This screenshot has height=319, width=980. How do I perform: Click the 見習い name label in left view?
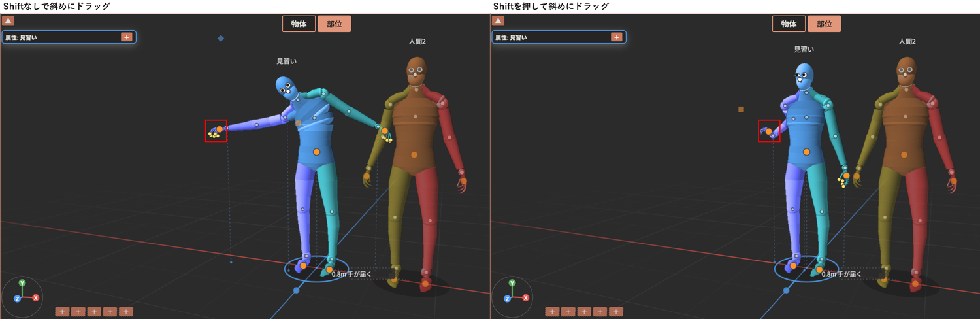[x=286, y=61]
